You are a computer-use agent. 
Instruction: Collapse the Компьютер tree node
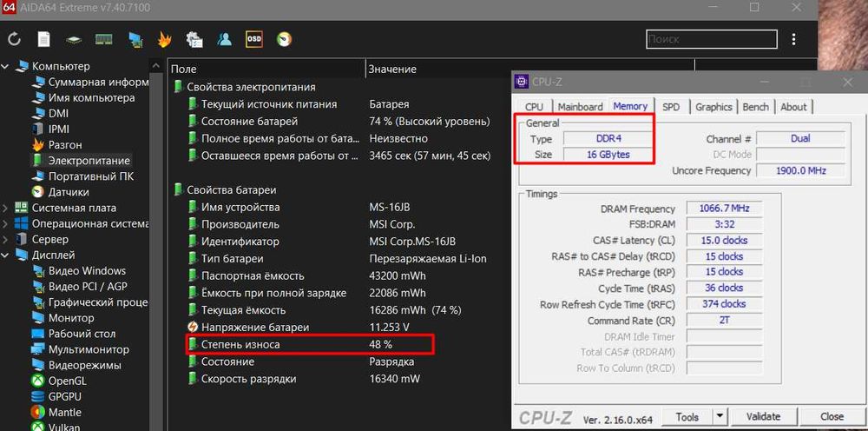tap(5, 67)
